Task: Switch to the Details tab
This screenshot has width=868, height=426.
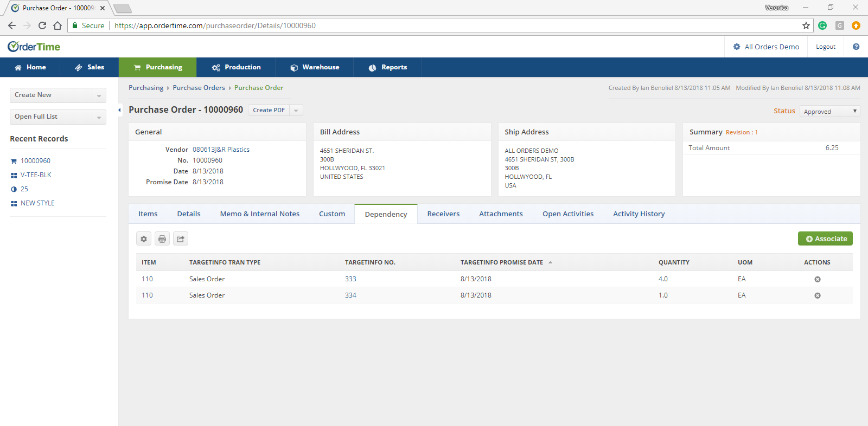Action: 189,214
